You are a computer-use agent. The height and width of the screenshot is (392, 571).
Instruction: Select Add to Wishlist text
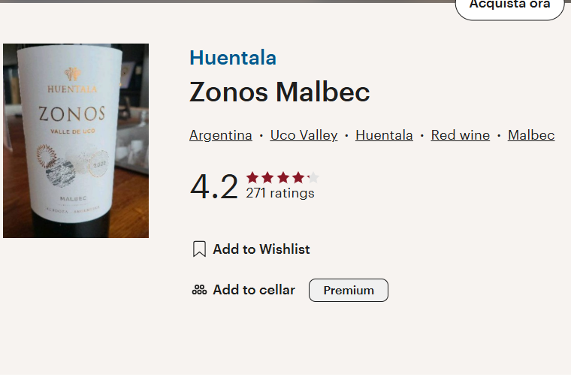pyautogui.click(x=261, y=249)
